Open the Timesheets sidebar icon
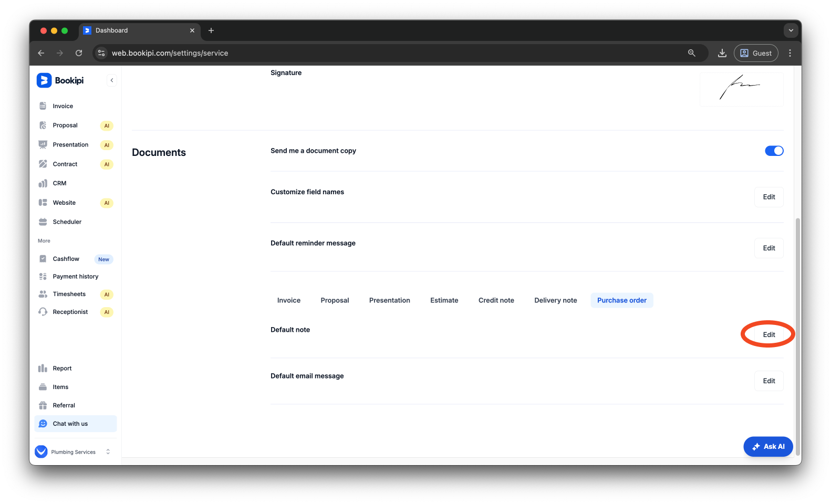Image resolution: width=831 pixels, height=504 pixels. 43,295
